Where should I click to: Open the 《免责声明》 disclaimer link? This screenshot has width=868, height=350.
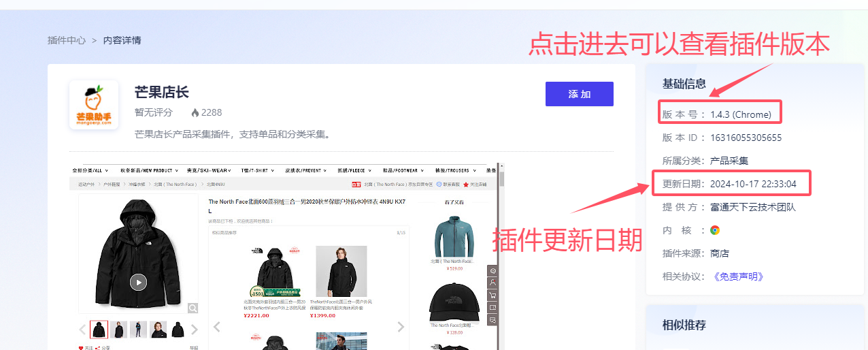click(739, 276)
